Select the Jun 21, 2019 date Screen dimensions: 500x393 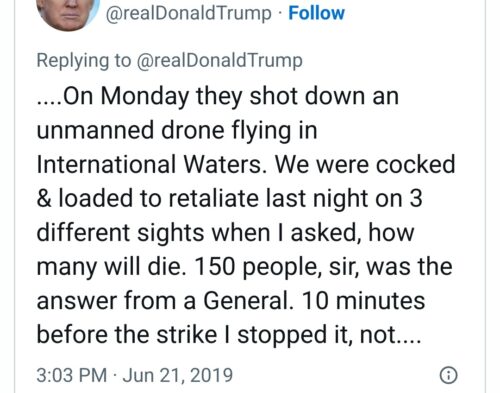click(x=178, y=375)
